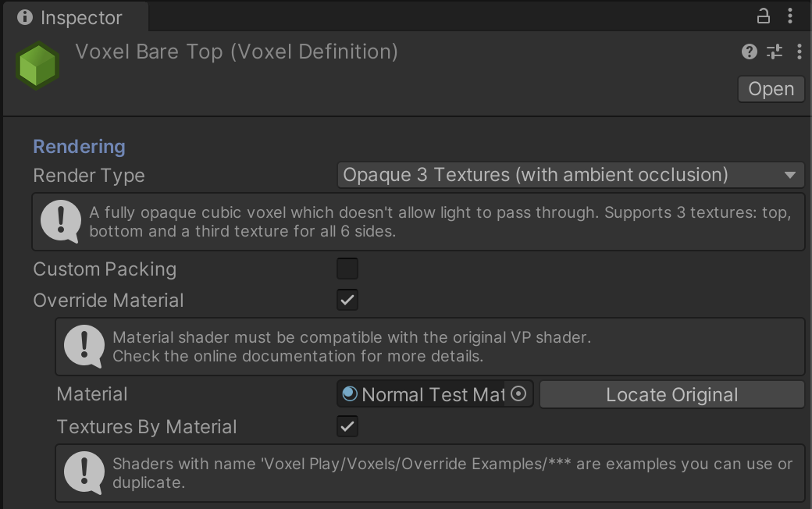The image size is (812, 509).
Task: Click the dropdown arrow on Opaque 3 Textures
Action: coord(791,175)
